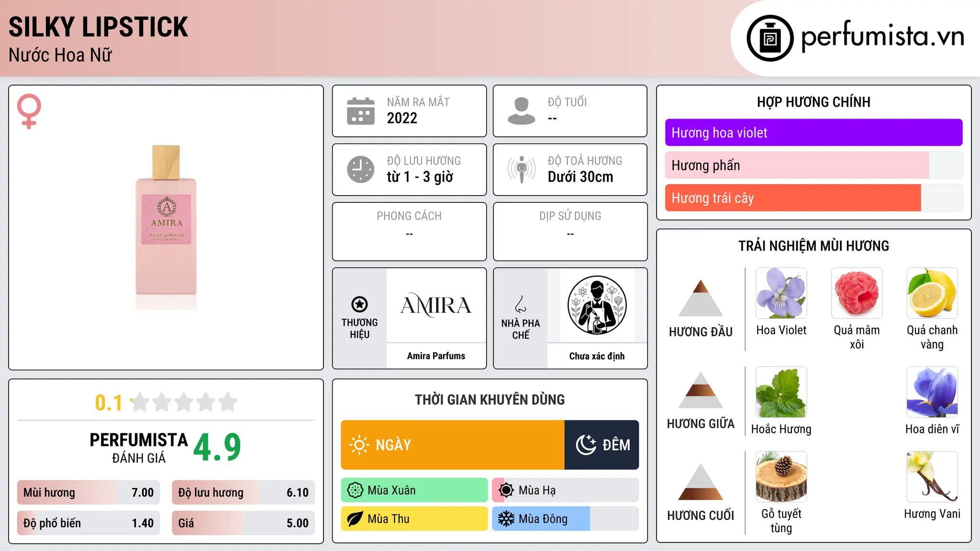Click the "Dưới 30cm" sillage value
The image size is (980, 551).
coord(580,177)
